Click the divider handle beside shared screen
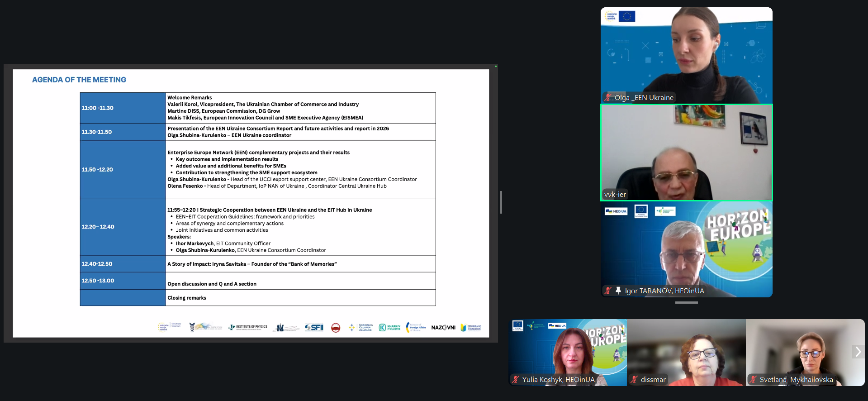868x401 pixels. click(501, 202)
